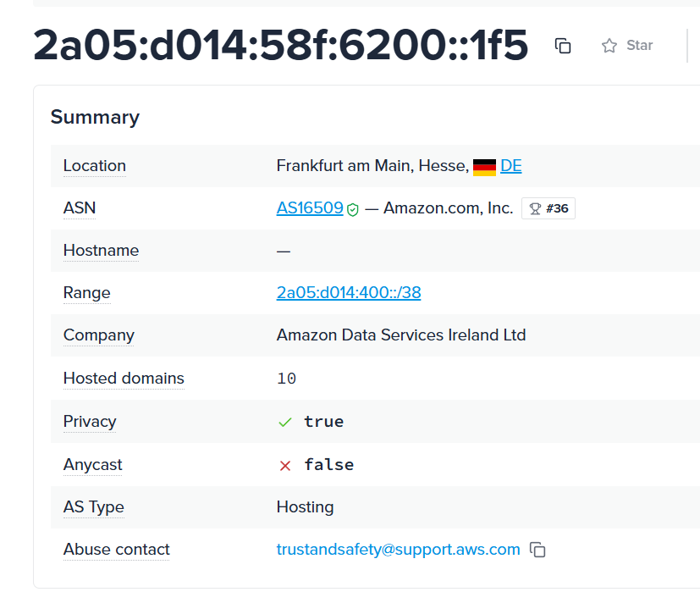Open the AS16509 ASN link
This screenshot has width=700, height=592.
pos(310,208)
